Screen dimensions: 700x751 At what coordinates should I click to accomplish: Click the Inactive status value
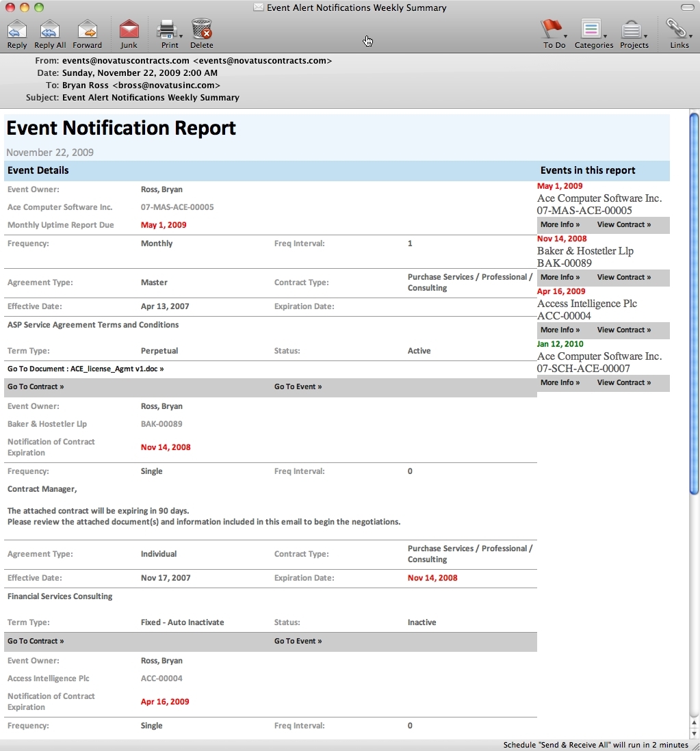coord(422,622)
